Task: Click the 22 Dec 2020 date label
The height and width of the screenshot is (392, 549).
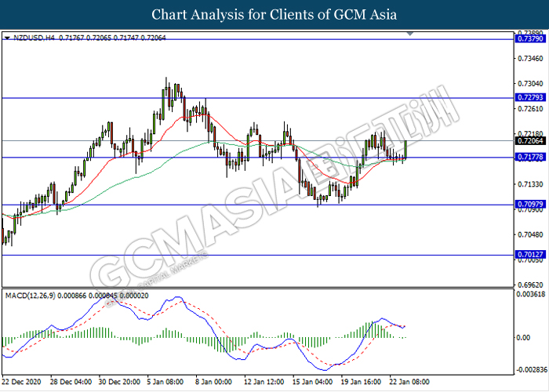Action: coord(21,382)
